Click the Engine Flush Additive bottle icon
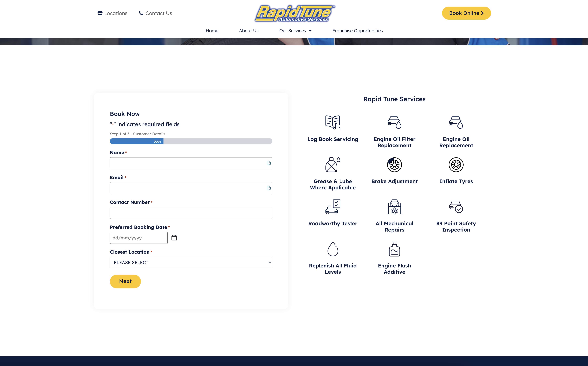 click(394, 249)
